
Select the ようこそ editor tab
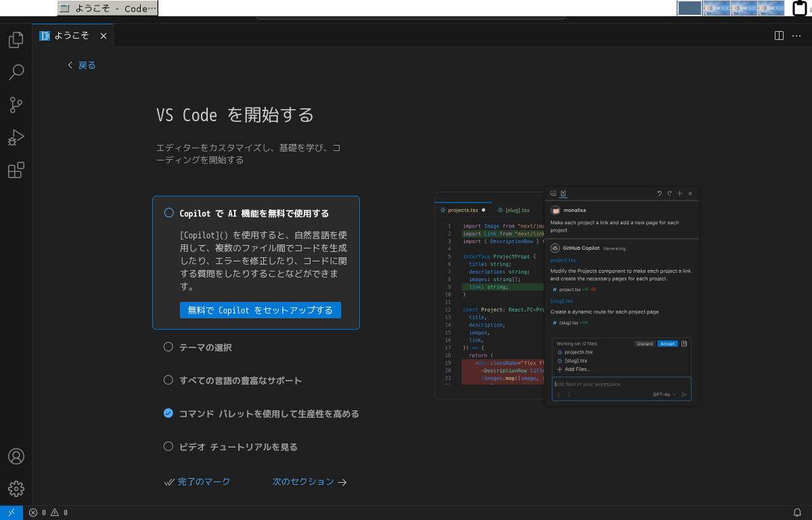[73, 36]
